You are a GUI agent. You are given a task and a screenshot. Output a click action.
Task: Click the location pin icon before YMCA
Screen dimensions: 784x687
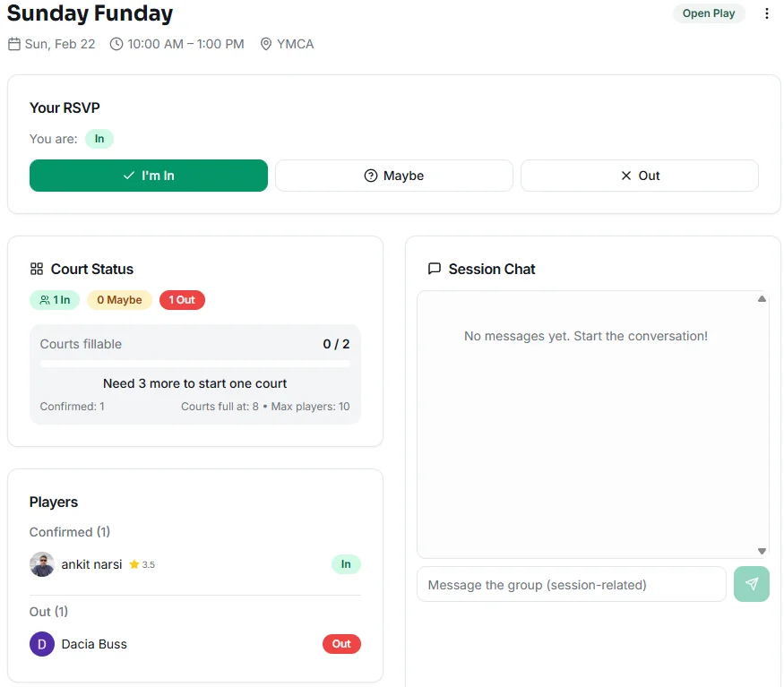265,43
